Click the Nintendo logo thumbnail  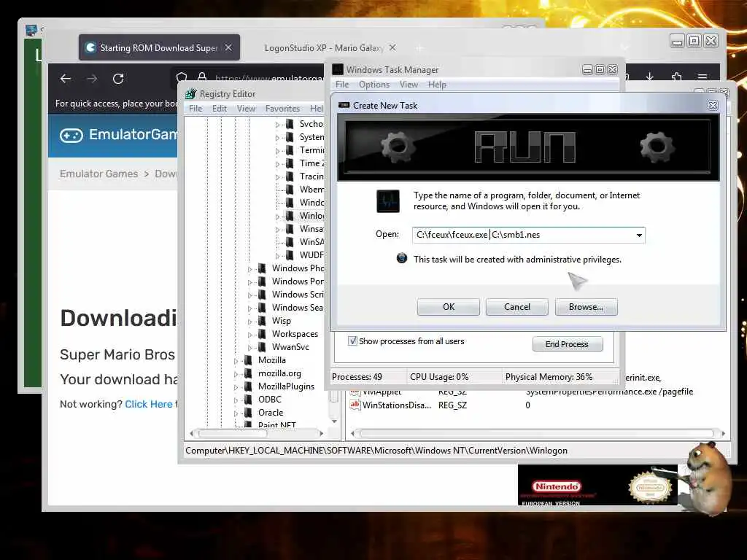(x=557, y=486)
